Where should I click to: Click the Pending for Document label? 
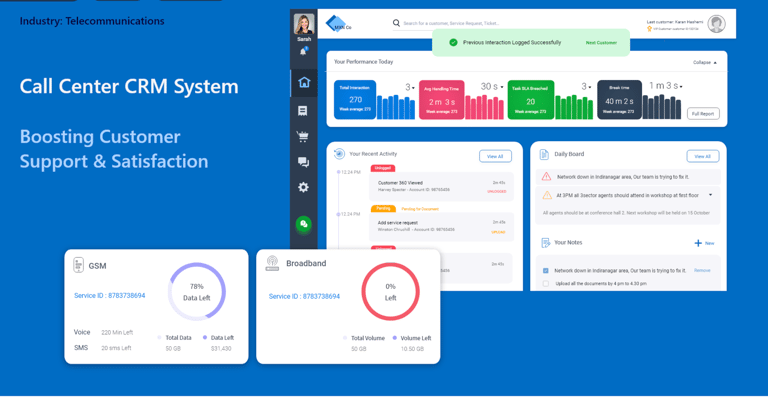click(x=420, y=209)
